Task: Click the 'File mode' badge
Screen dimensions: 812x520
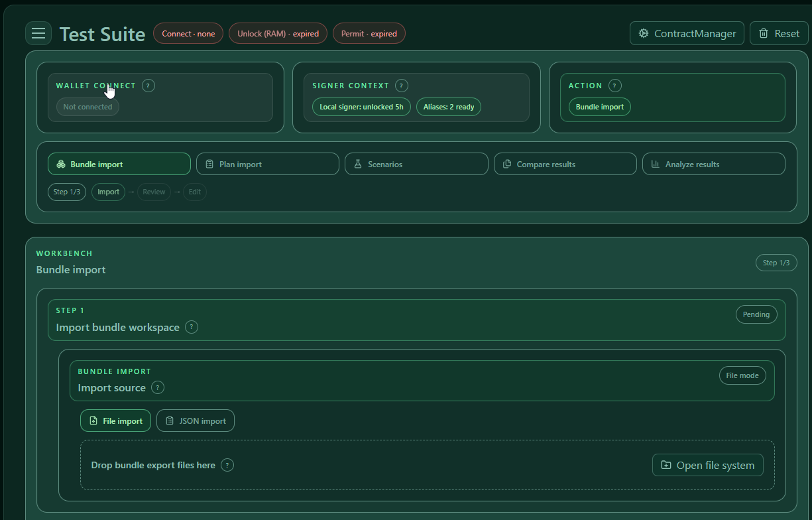Action: point(742,375)
